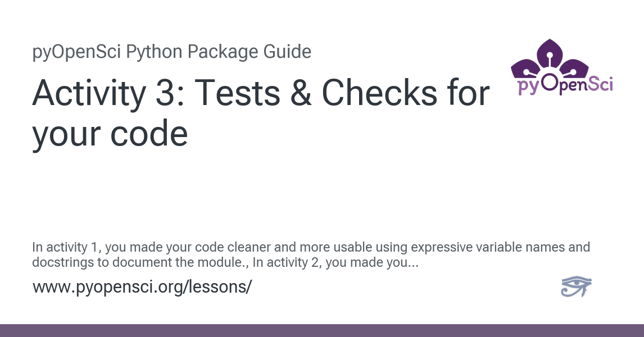Image resolution: width=644 pixels, height=337 pixels.
Task: Click the purple bar along the bottom
Action: click(322, 330)
